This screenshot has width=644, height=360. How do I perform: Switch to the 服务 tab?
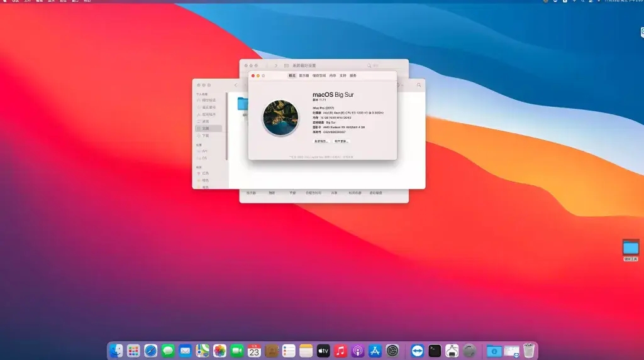click(x=353, y=75)
